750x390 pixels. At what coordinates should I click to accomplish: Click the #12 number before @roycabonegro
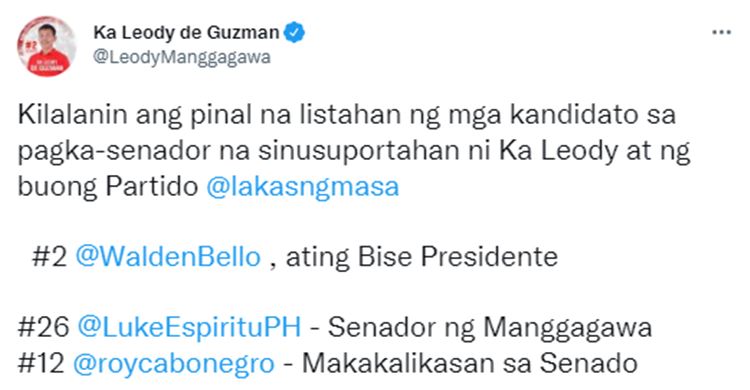[x=41, y=364]
